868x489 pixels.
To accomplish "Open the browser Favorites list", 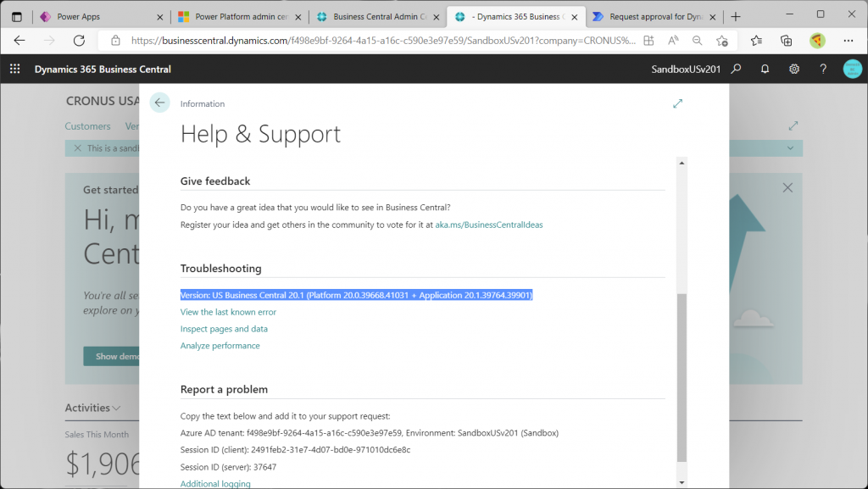I will click(x=756, y=41).
